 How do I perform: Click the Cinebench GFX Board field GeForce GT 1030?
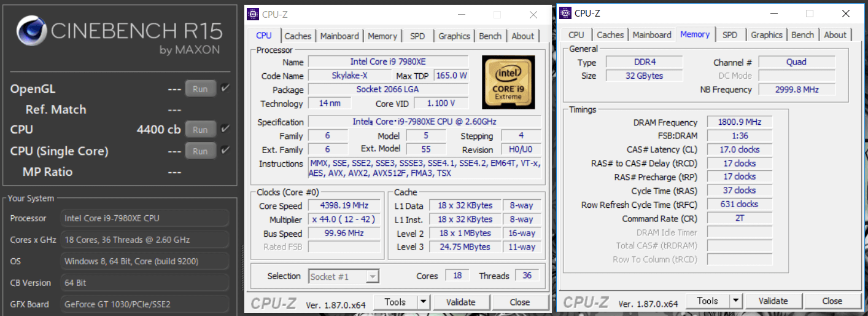tap(145, 304)
